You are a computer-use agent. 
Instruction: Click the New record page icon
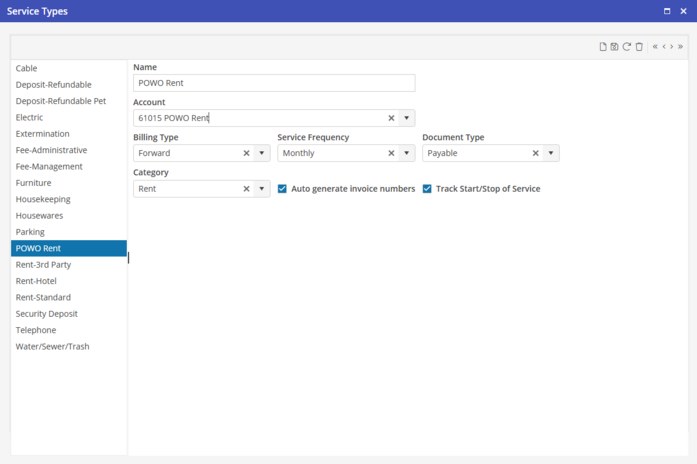pyautogui.click(x=602, y=47)
